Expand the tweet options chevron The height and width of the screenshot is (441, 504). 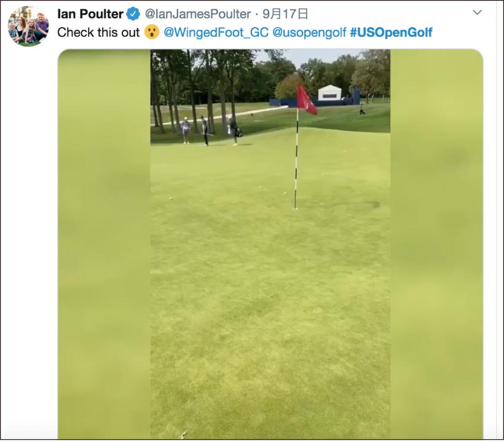tap(478, 12)
